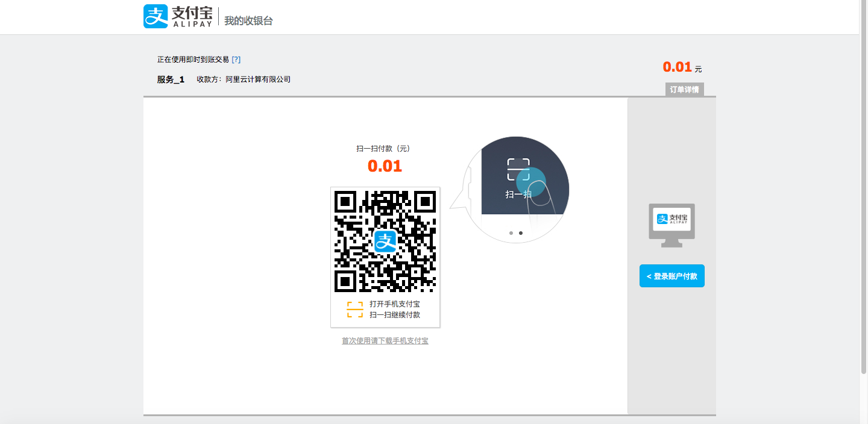Click the 扫一扫付款（元） label
The image size is (868, 424).
[x=385, y=148]
